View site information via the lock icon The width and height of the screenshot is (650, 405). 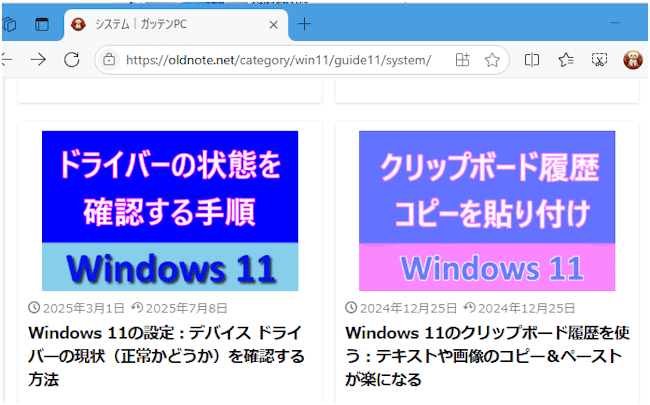(x=109, y=60)
